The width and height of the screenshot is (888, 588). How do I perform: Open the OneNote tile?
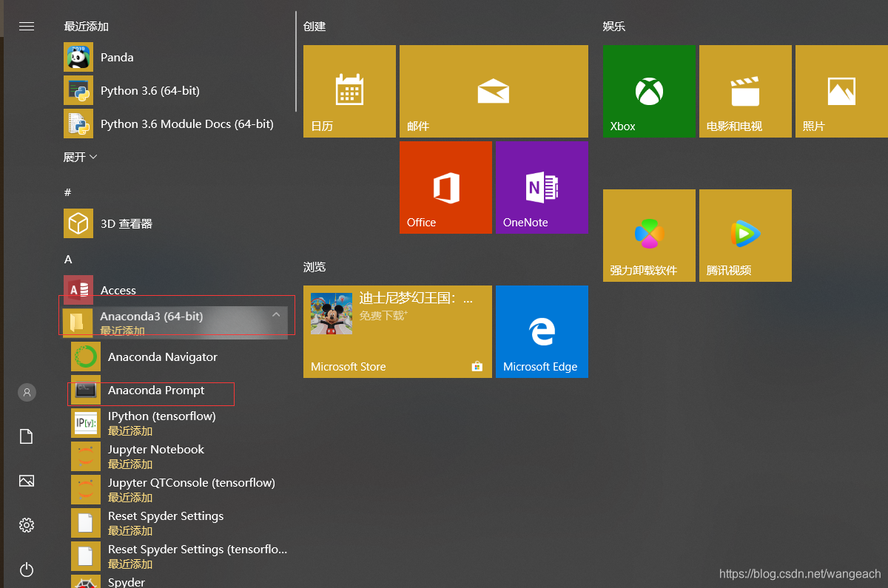tap(542, 187)
